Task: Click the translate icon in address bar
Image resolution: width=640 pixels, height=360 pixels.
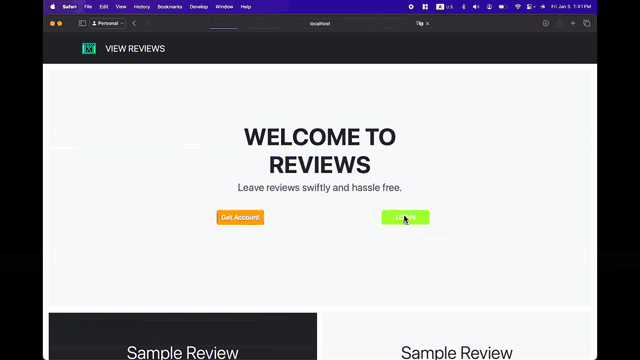Action: click(x=419, y=24)
